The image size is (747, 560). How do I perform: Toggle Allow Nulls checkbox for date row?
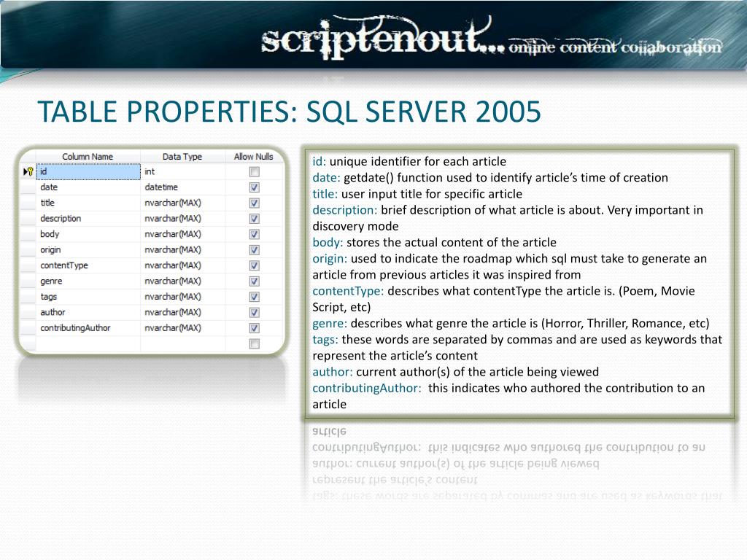255,187
